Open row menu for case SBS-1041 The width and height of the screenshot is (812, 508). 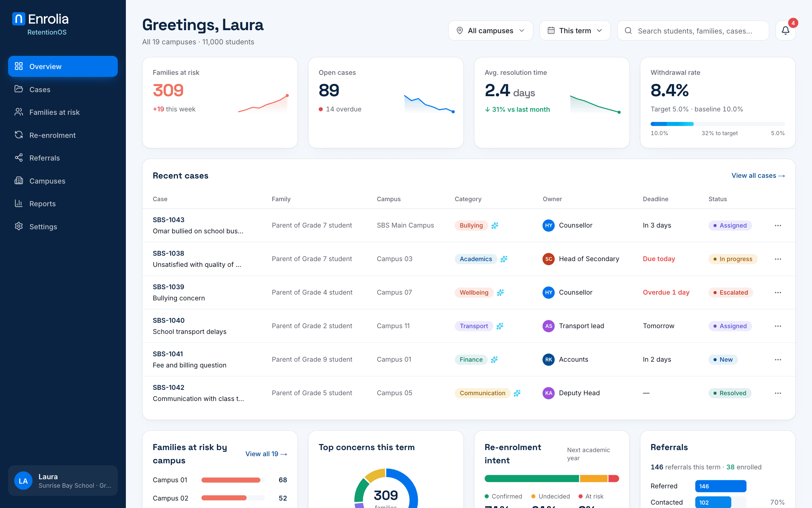pyautogui.click(x=778, y=360)
